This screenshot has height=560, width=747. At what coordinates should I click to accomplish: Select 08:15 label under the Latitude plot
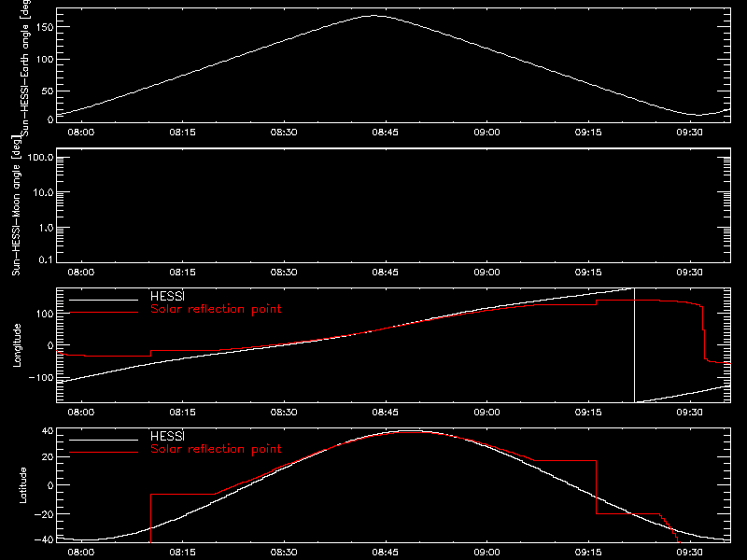pos(182,553)
